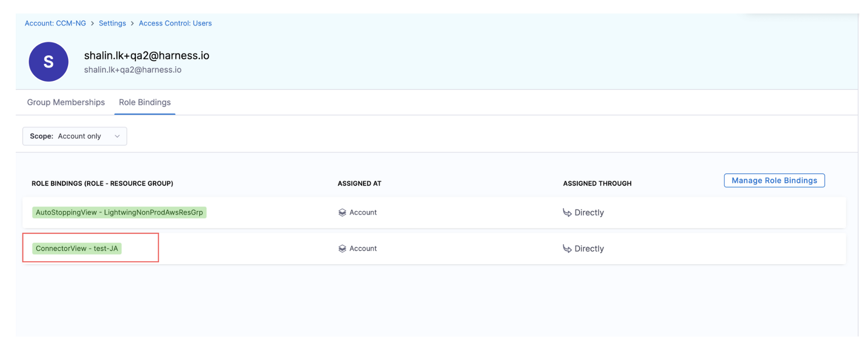
Task: Open the Settings breadcrumb link
Action: [112, 23]
